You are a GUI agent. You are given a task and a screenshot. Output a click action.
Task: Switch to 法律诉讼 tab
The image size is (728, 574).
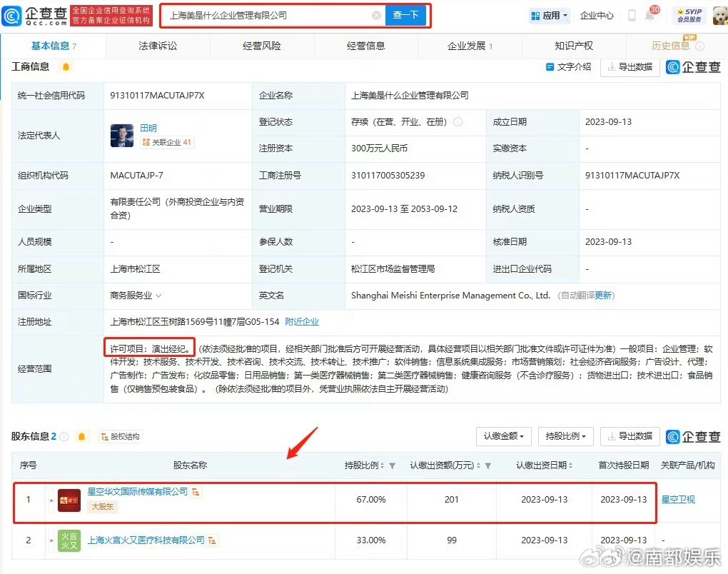point(158,46)
